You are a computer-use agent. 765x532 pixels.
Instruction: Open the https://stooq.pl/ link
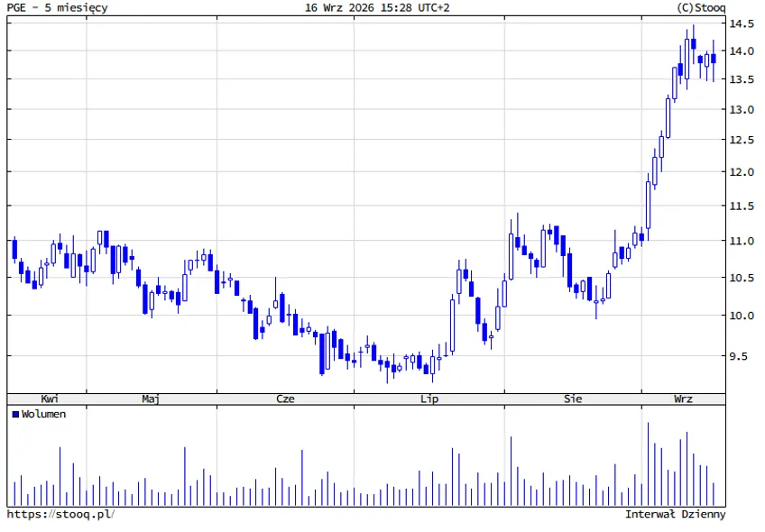click(x=61, y=514)
